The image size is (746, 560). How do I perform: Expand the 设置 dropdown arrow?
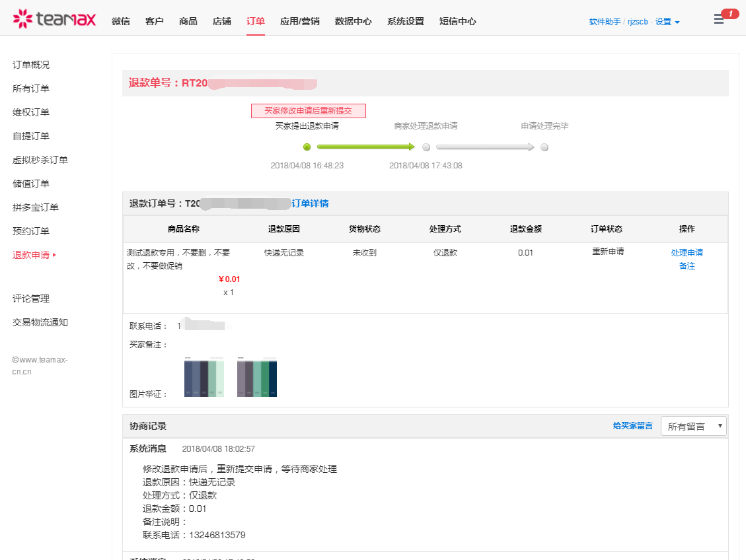(x=677, y=22)
